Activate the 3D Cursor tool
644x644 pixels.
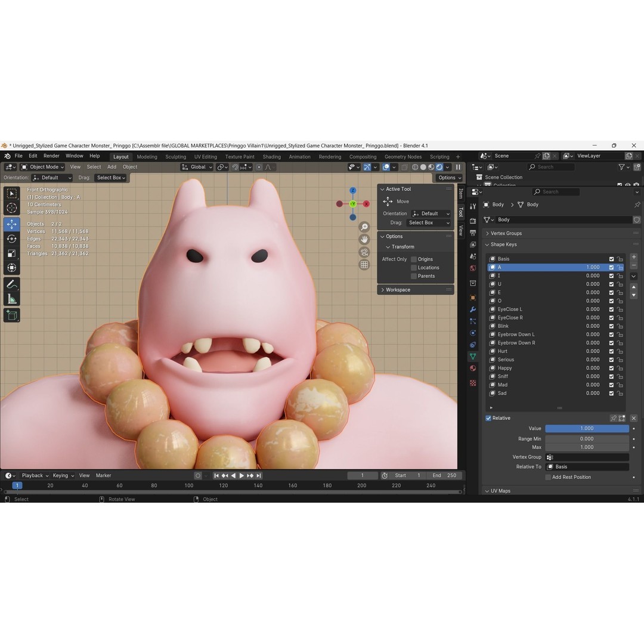pyautogui.click(x=11, y=208)
